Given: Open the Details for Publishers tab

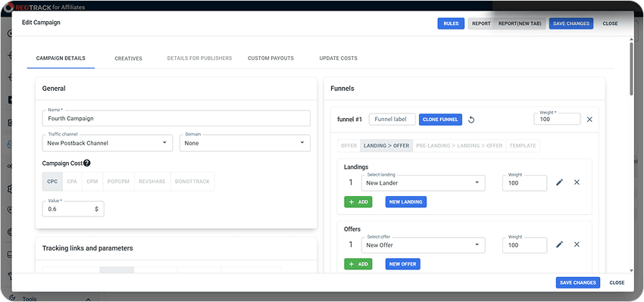Looking at the screenshot, I should tap(199, 58).
